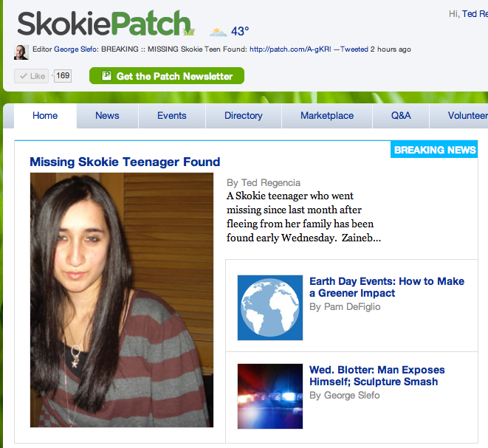This screenshot has height=448, width=488.
Task: Open Earth Day Events article link
Action: (387, 287)
